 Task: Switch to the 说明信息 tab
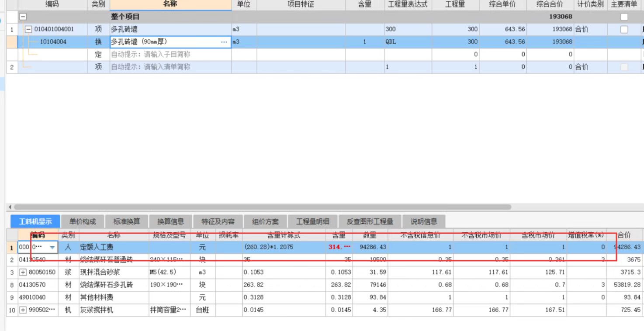(424, 221)
